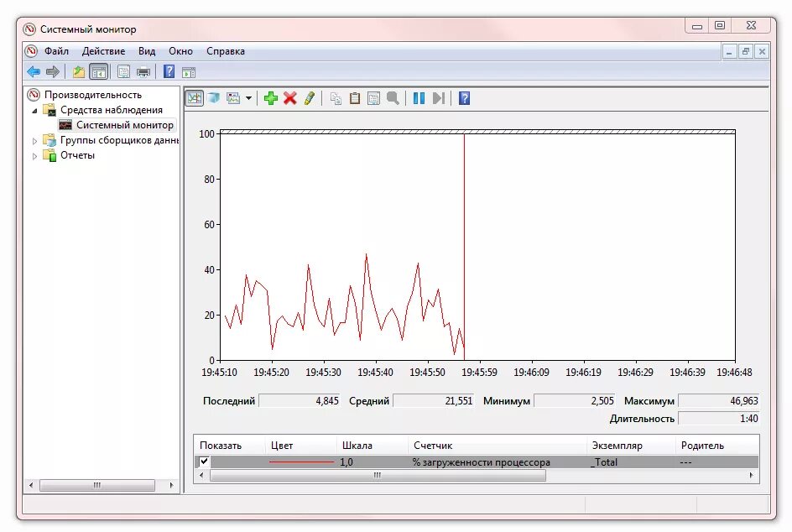Click the Средний value field 21,551

[x=434, y=400]
